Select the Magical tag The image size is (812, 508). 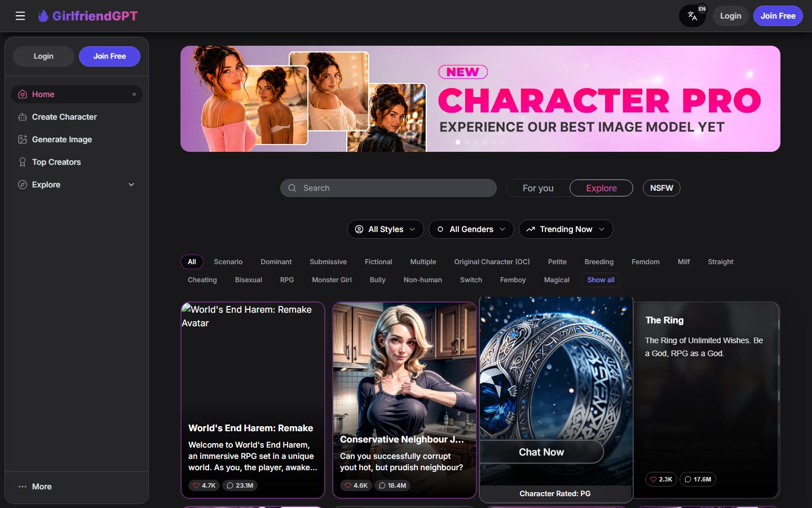pyautogui.click(x=557, y=280)
